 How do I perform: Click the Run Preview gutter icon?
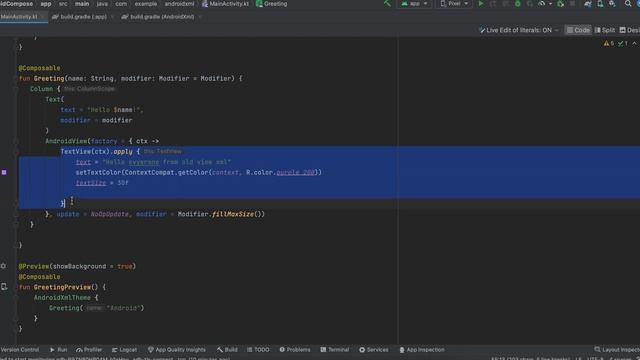[x=4, y=287]
